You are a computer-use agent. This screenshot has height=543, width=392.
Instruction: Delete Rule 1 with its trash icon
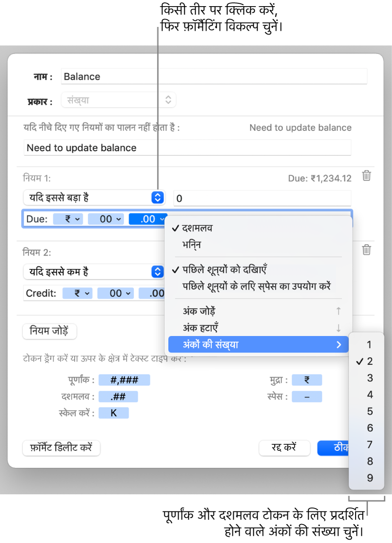(x=366, y=176)
